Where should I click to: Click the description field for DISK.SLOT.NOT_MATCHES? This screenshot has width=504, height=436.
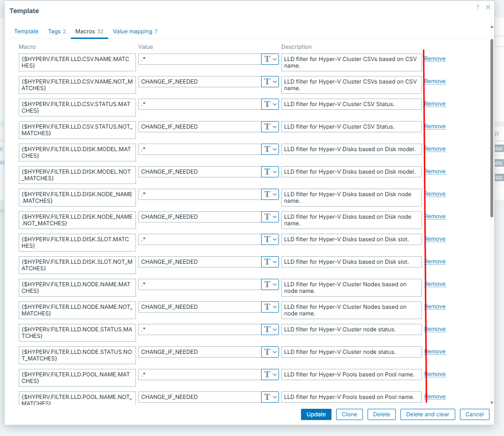coord(351,262)
